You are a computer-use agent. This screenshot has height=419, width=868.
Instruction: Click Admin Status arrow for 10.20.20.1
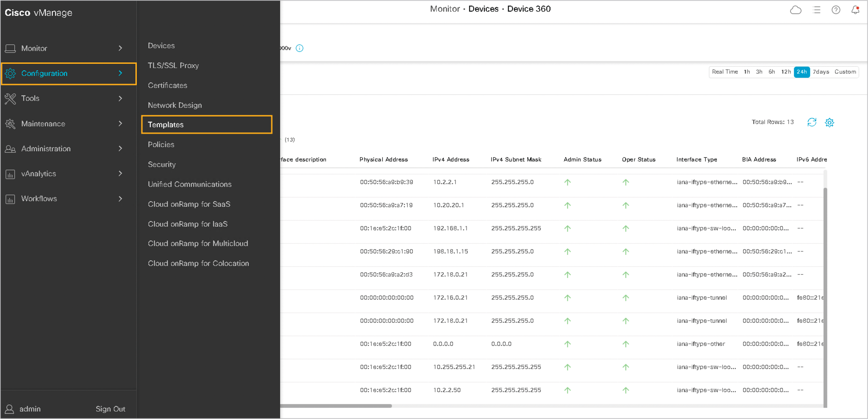[568, 205]
